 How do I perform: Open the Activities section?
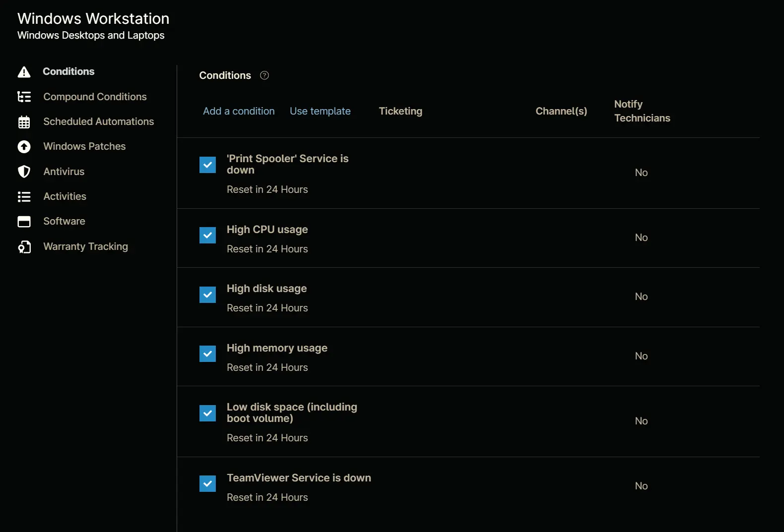point(65,196)
